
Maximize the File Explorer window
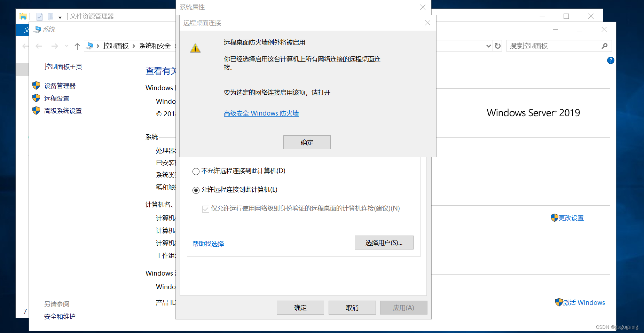point(566,16)
